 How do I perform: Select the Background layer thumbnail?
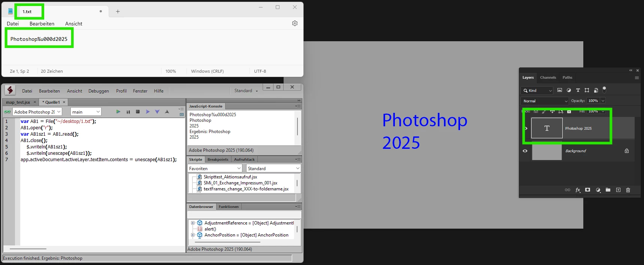pyautogui.click(x=547, y=151)
